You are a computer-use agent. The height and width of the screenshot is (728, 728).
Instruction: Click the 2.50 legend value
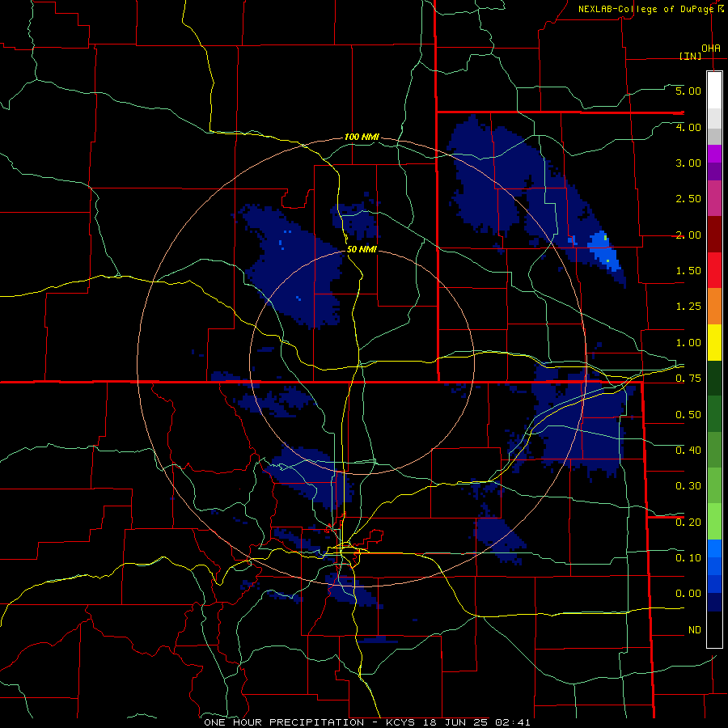688,199
